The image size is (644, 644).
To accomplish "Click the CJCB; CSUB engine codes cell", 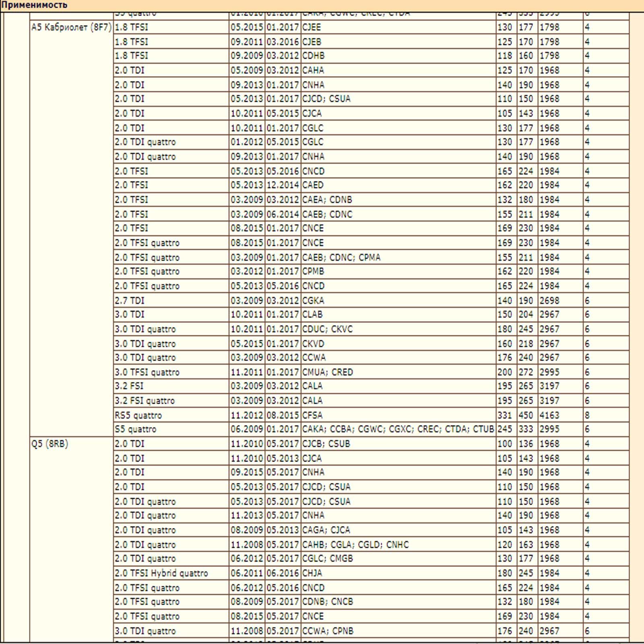I will coord(326,444).
